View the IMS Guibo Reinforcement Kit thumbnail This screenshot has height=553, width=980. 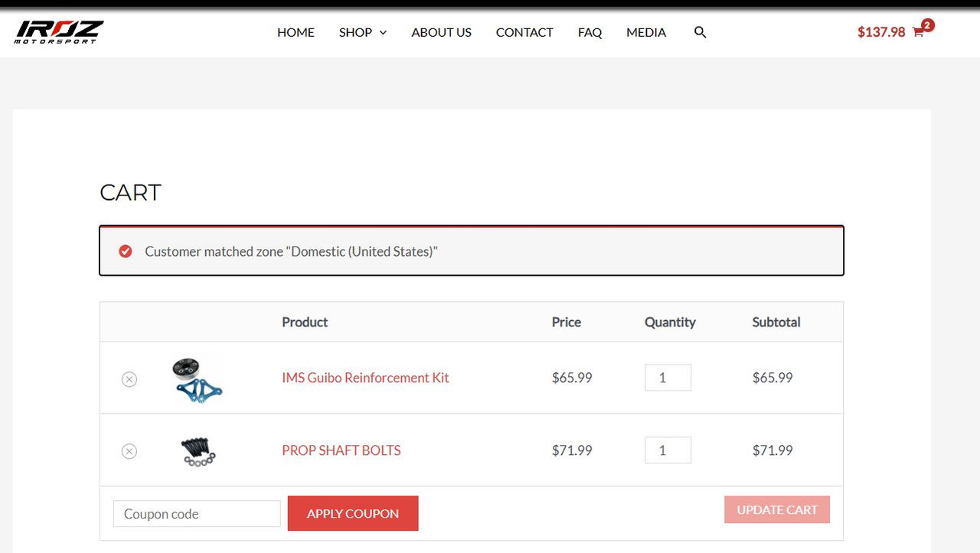(198, 378)
